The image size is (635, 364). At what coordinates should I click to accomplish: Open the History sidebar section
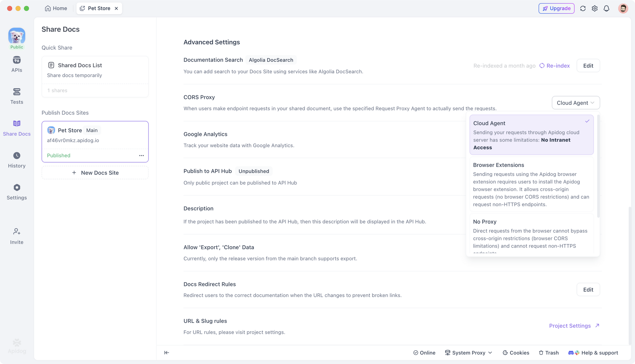tap(17, 160)
